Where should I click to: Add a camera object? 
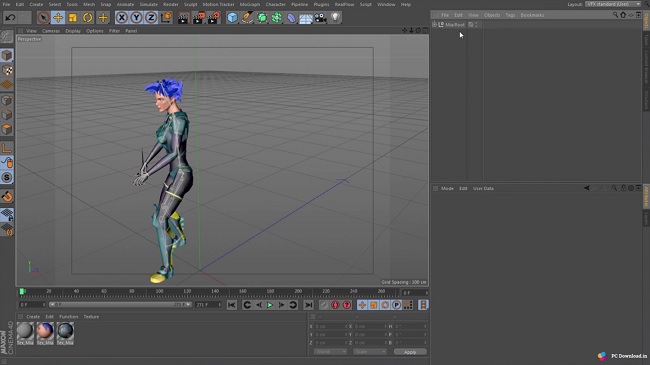320,17
